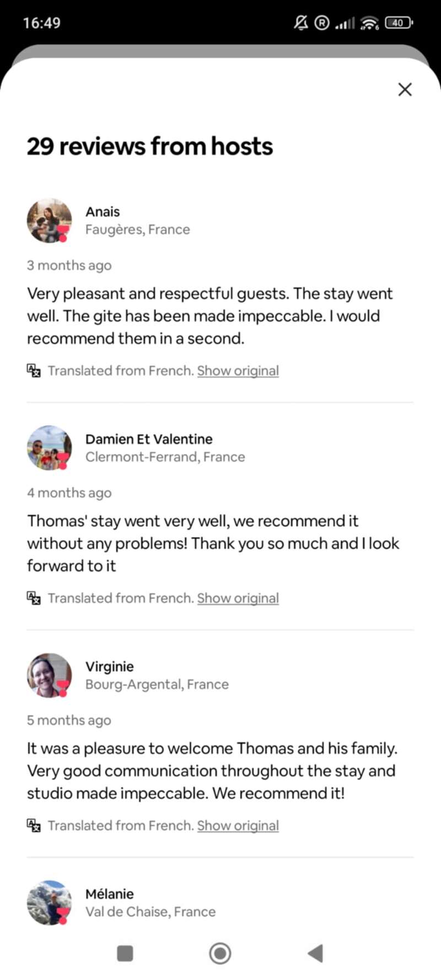Tap translate icon under Damien's review
The image size is (441, 980).
[x=34, y=598]
